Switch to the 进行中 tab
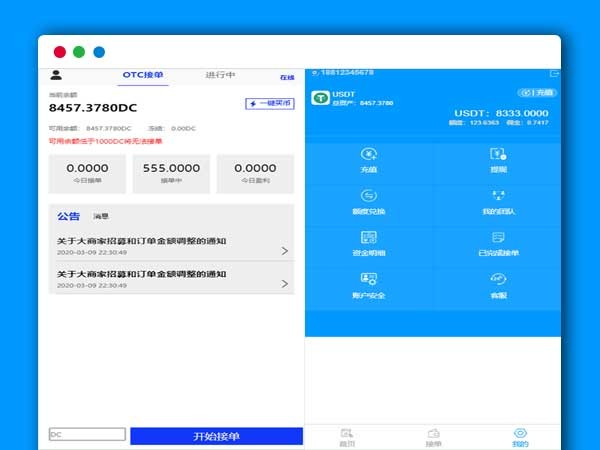This screenshot has height=450, width=600. point(220,75)
